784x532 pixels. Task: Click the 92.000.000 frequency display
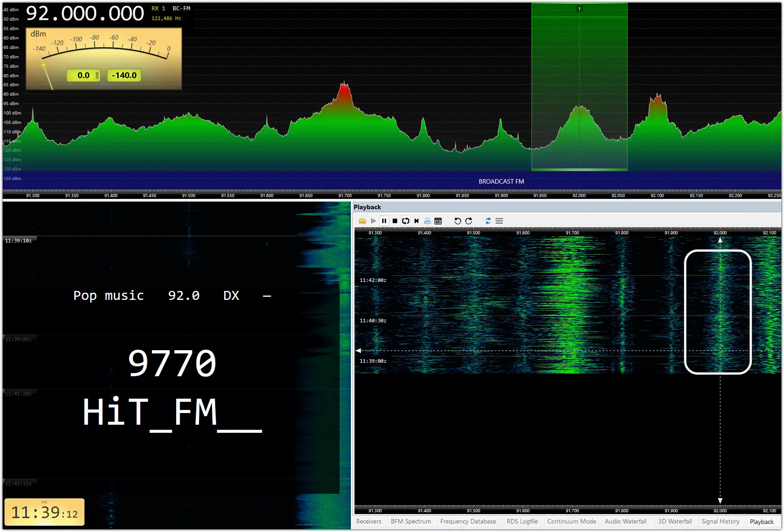pyautogui.click(x=85, y=14)
